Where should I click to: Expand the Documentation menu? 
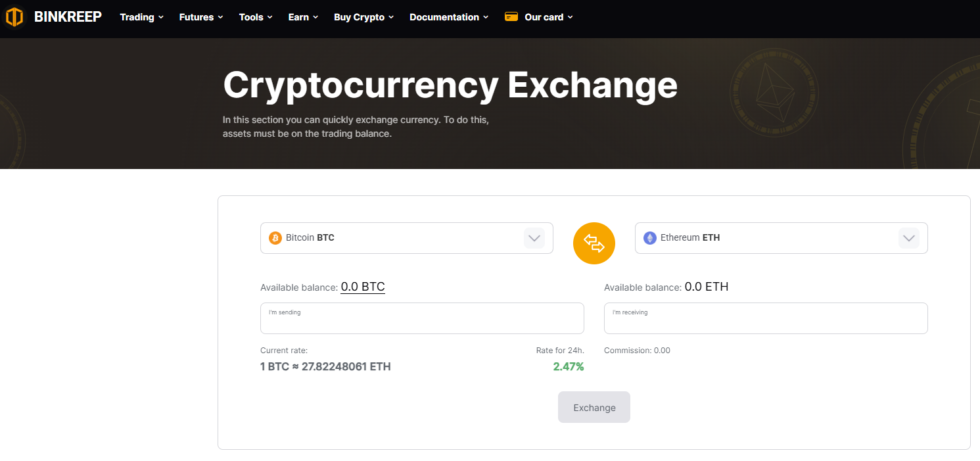coord(448,17)
